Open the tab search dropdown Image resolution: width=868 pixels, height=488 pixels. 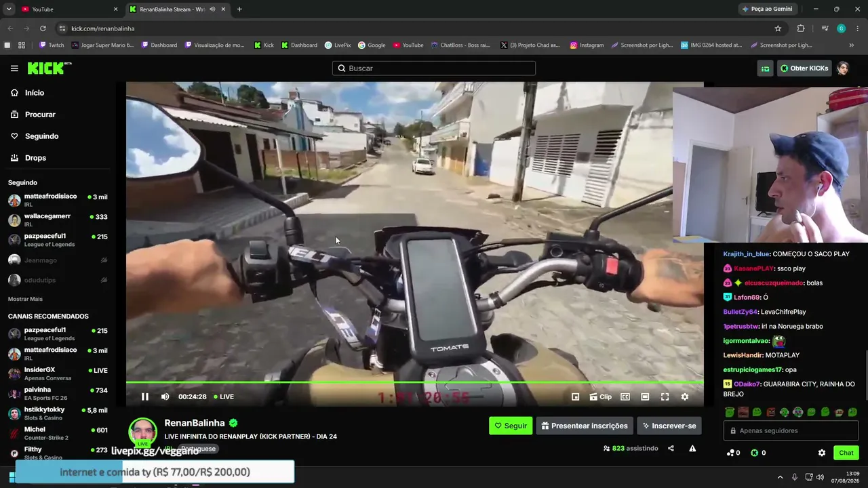coord(9,9)
